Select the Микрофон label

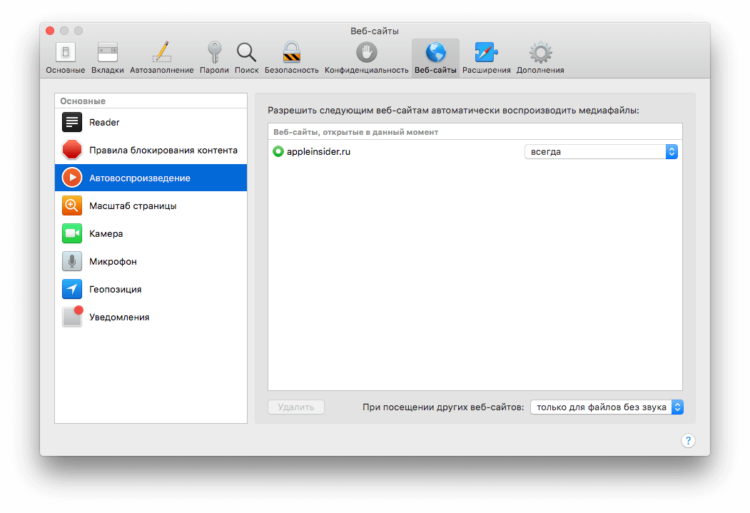tap(113, 261)
